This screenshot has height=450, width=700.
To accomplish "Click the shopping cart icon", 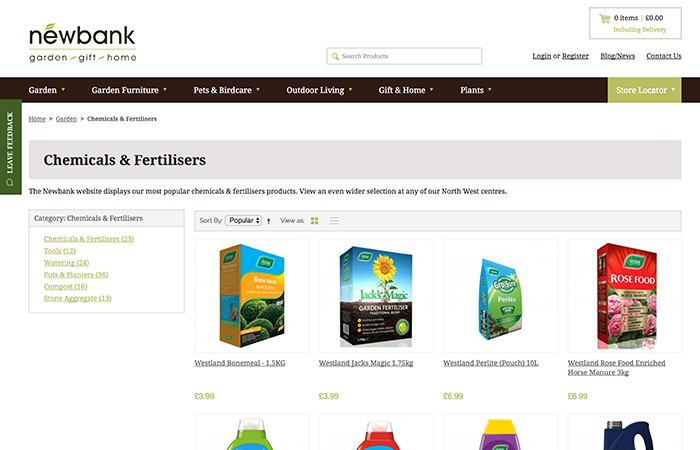I will click(604, 18).
